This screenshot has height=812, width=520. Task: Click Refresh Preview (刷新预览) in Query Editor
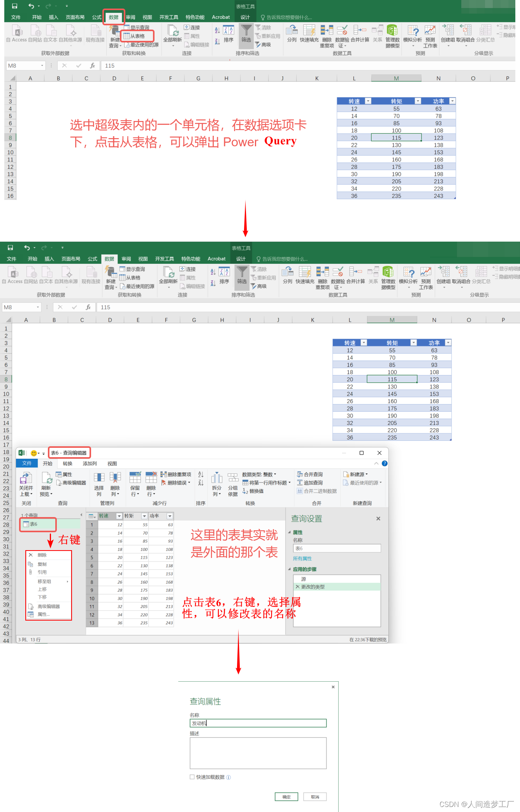(x=46, y=484)
